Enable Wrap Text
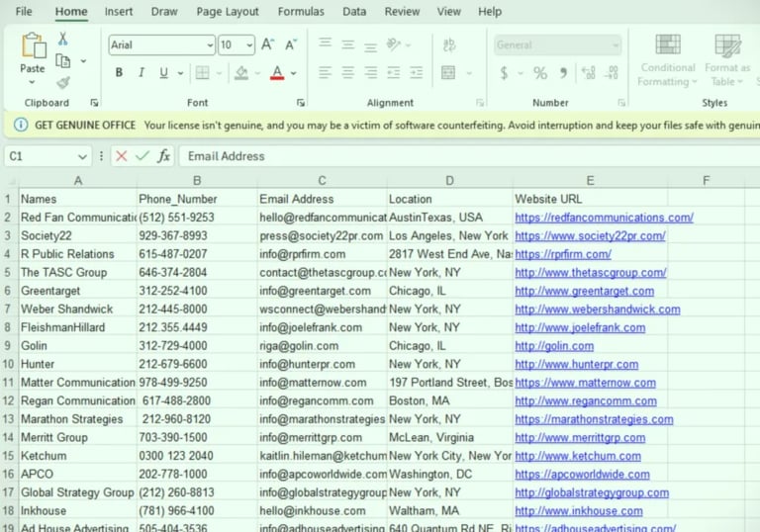 [449, 45]
